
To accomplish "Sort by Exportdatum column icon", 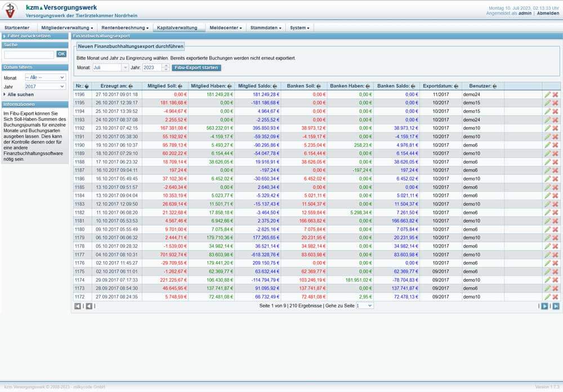I will (456, 86).
